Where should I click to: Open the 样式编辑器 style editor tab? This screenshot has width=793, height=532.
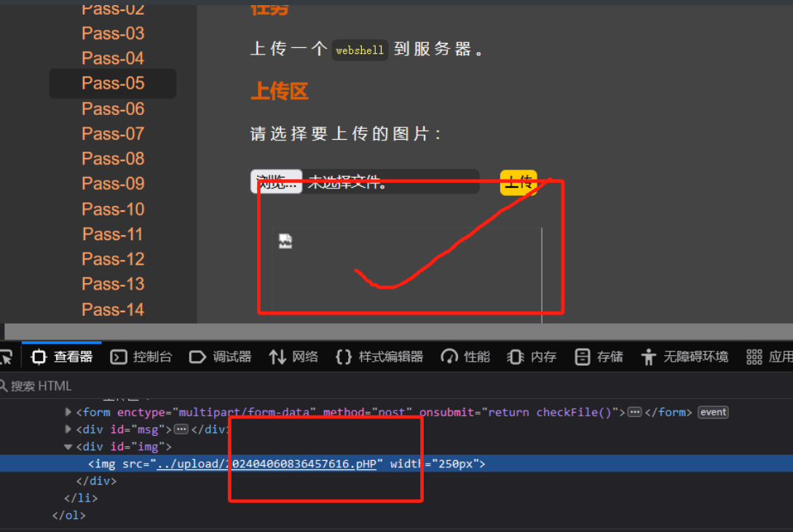pyautogui.click(x=379, y=357)
